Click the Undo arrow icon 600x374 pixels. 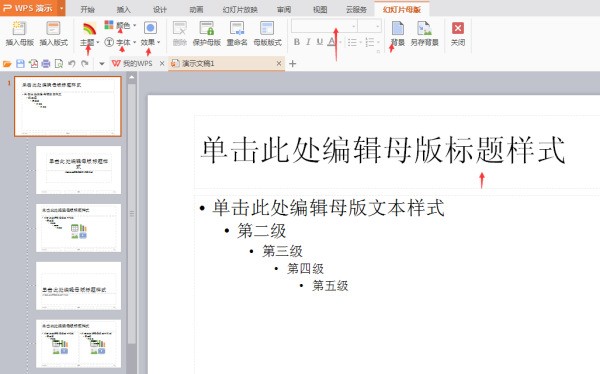click(72, 64)
